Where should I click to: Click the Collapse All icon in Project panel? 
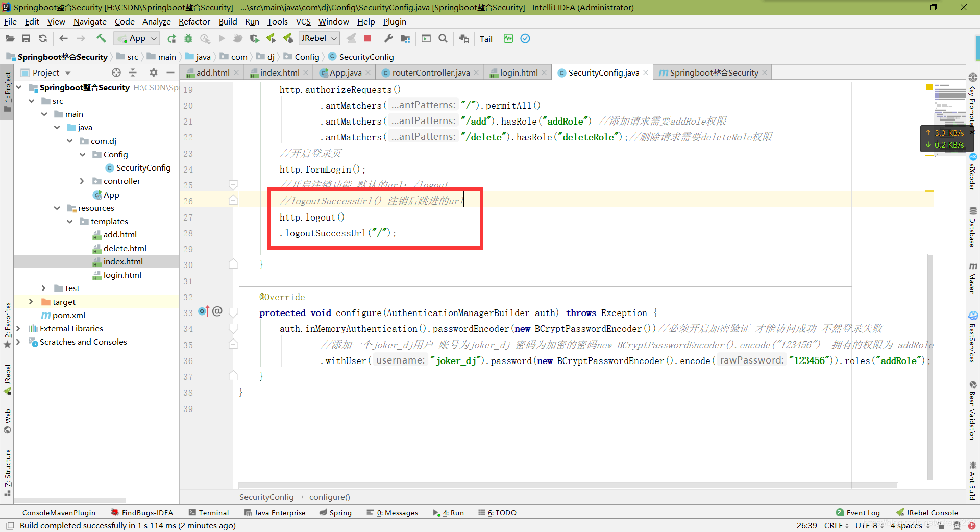point(133,72)
